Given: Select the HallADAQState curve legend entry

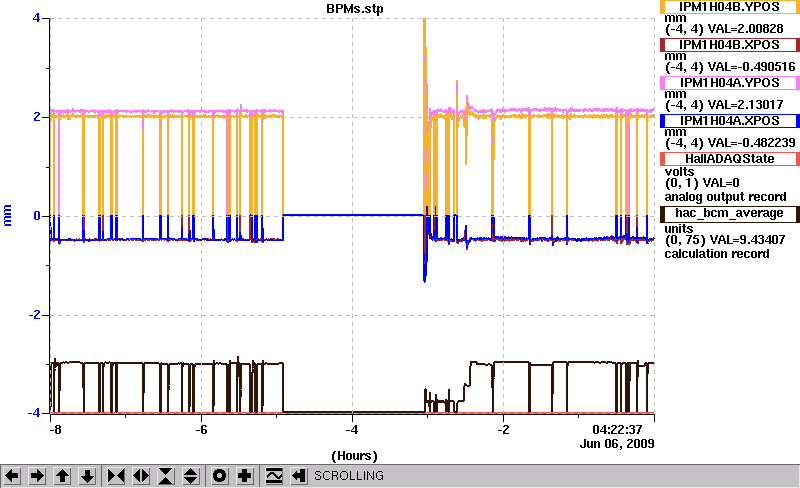Looking at the screenshot, I should click(x=730, y=159).
